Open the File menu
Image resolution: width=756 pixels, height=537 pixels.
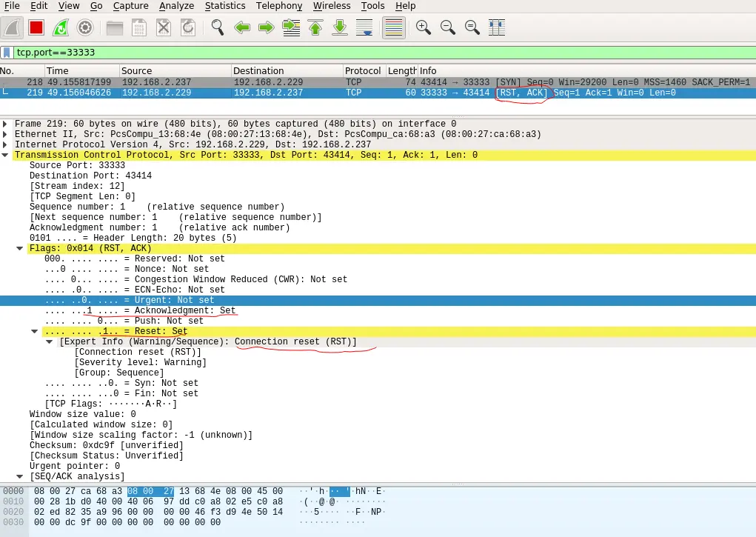point(12,6)
